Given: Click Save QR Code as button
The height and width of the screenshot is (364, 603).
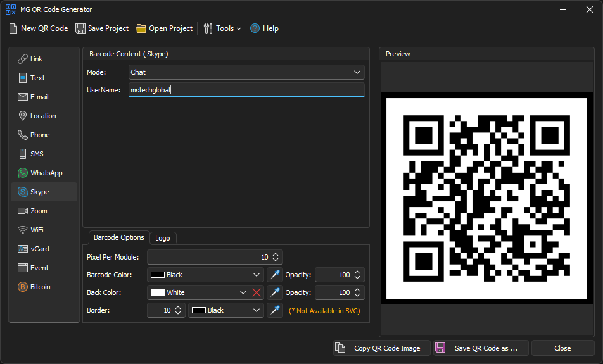Looking at the screenshot, I should (481, 348).
